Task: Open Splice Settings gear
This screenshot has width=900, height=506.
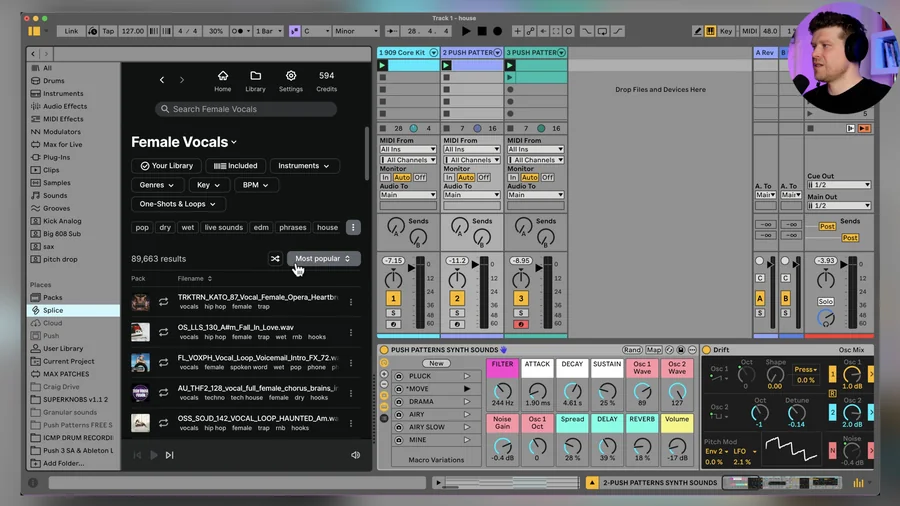Action: point(291,81)
